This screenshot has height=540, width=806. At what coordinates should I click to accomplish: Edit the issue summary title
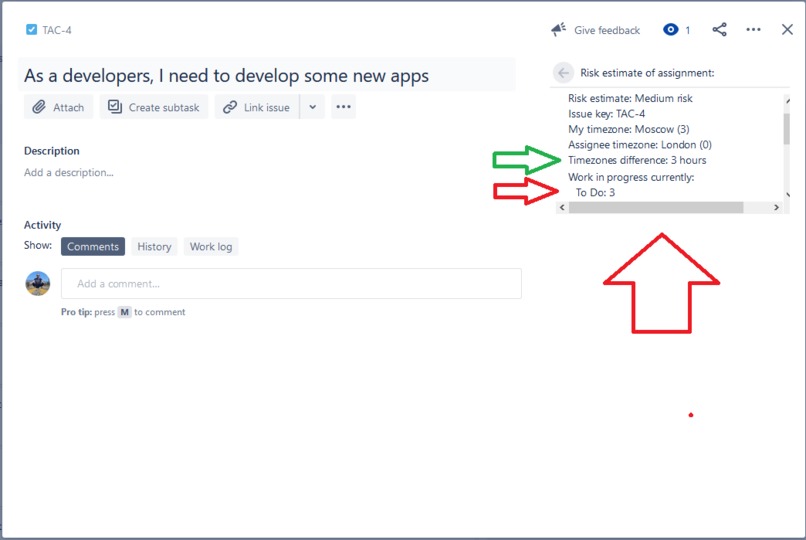click(x=267, y=76)
